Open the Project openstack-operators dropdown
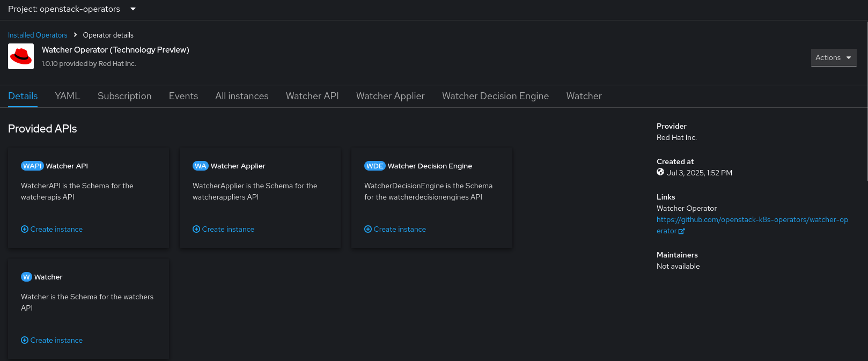The height and width of the screenshot is (361, 868). tap(72, 9)
